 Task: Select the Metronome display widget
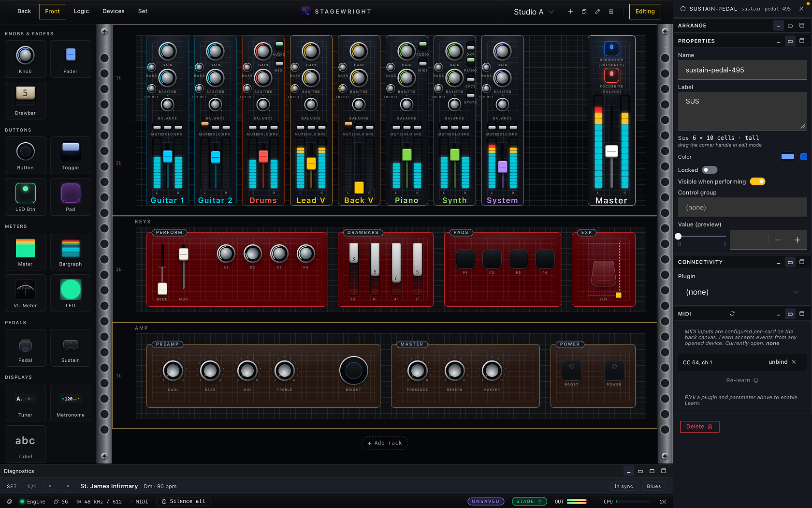click(71, 403)
